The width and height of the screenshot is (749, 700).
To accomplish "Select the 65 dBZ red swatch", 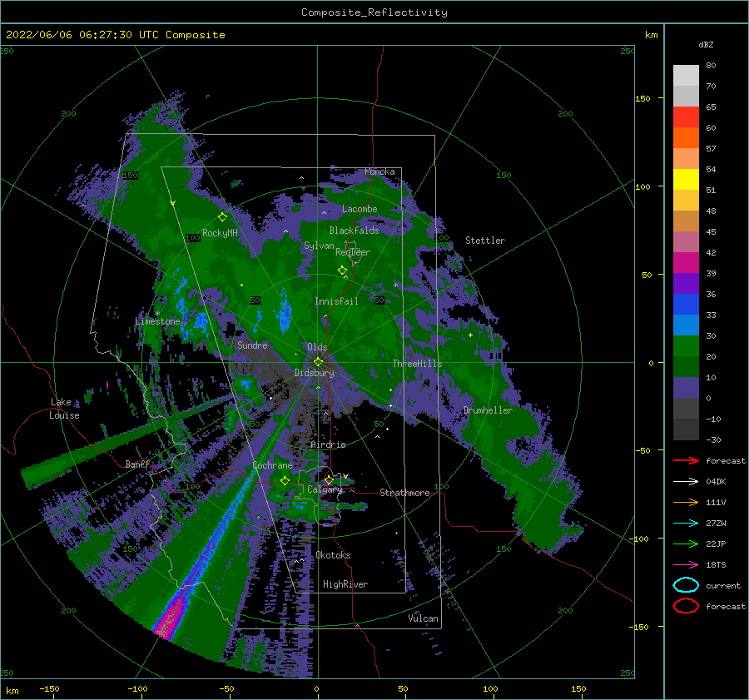I will 686,117.
